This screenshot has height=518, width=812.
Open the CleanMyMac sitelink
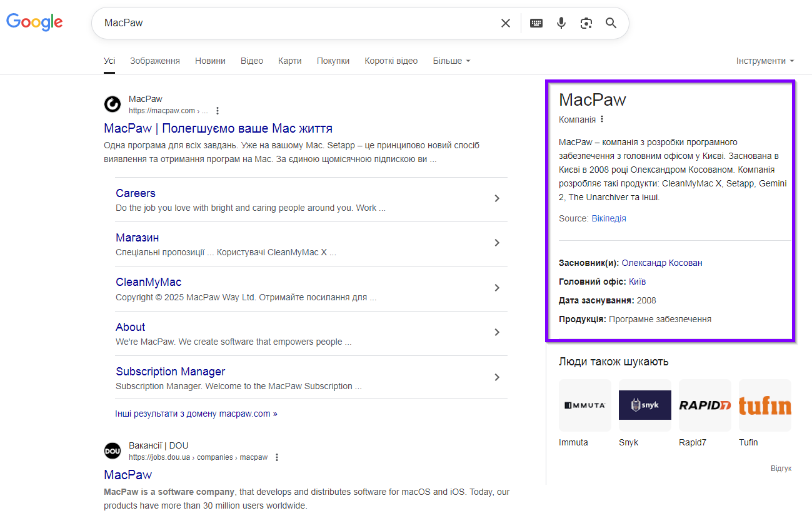pos(149,282)
